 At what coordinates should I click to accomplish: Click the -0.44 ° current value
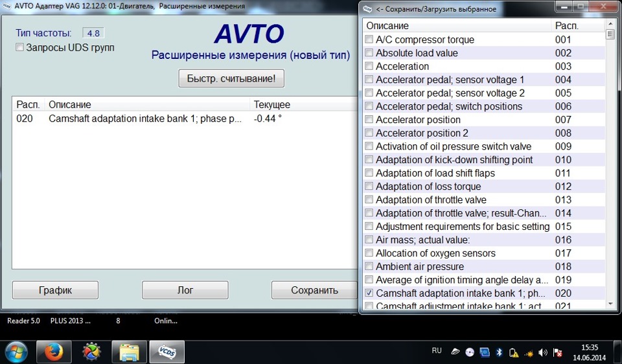point(268,119)
